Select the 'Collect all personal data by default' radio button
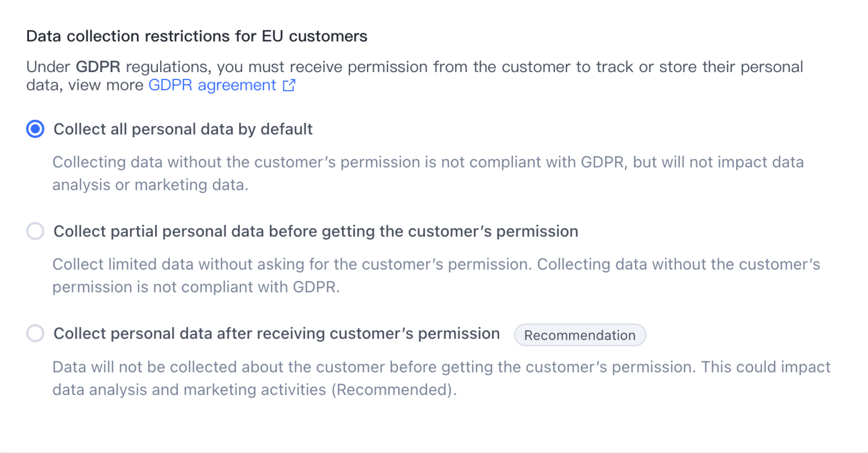Screen dimensions: 868x453 click(x=35, y=129)
